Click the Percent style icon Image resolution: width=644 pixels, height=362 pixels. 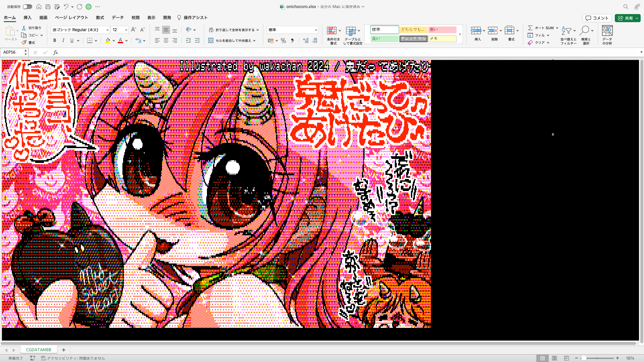click(x=283, y=41)
